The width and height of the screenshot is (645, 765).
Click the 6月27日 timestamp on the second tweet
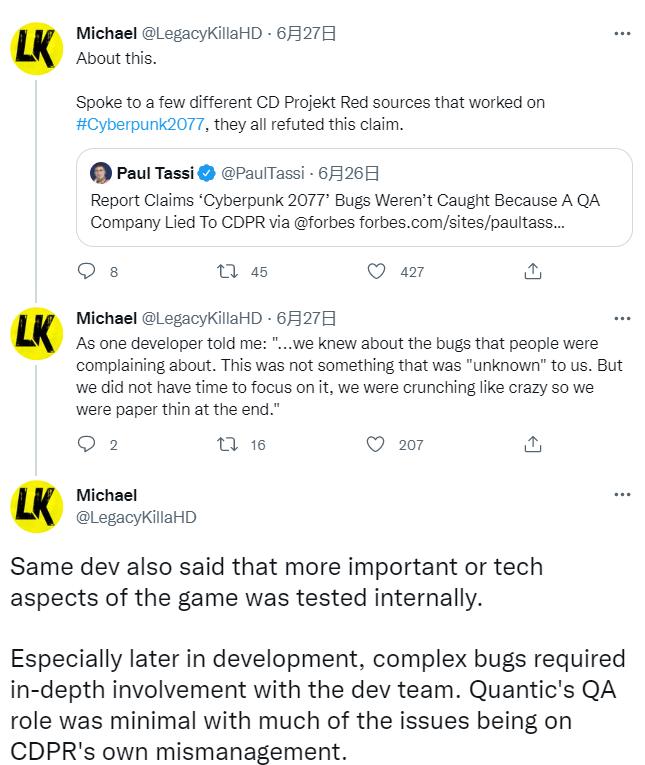pyautogui.click(x=306, y=318)
